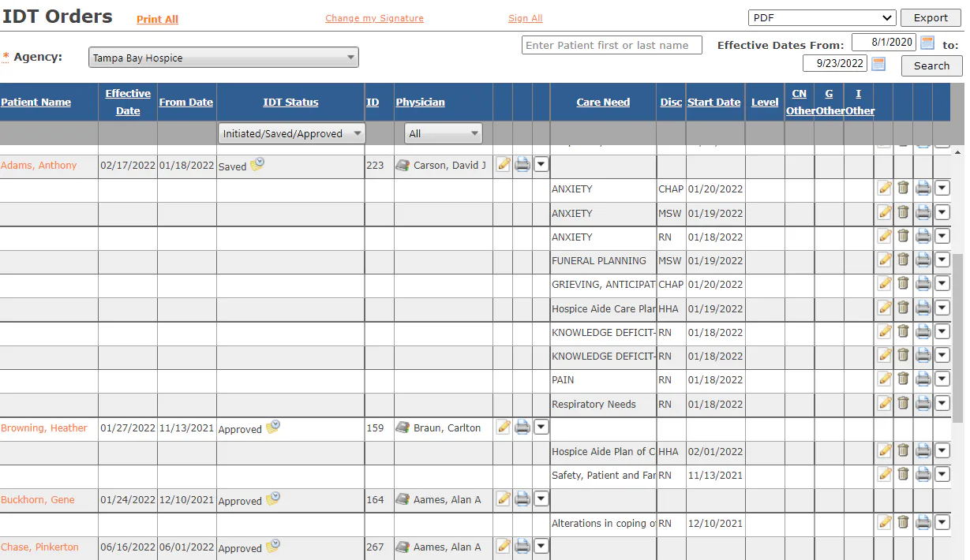Viewport: 970px width, 560px height.
Task: Focus the patient name search field
Action: click(612, 46)
